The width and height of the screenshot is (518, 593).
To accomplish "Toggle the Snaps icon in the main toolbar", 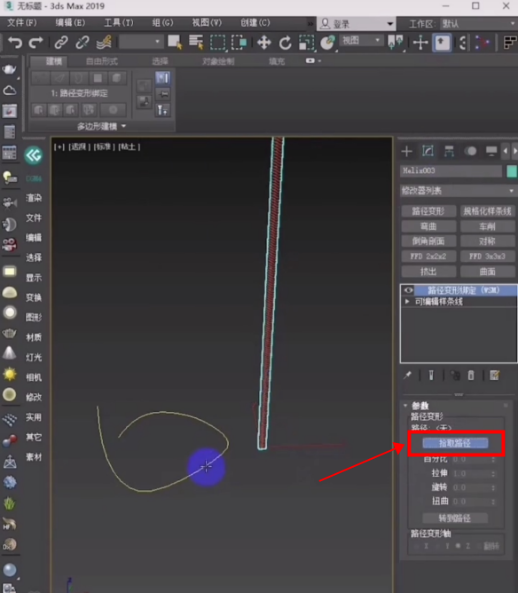I will [x=462, y=42].
